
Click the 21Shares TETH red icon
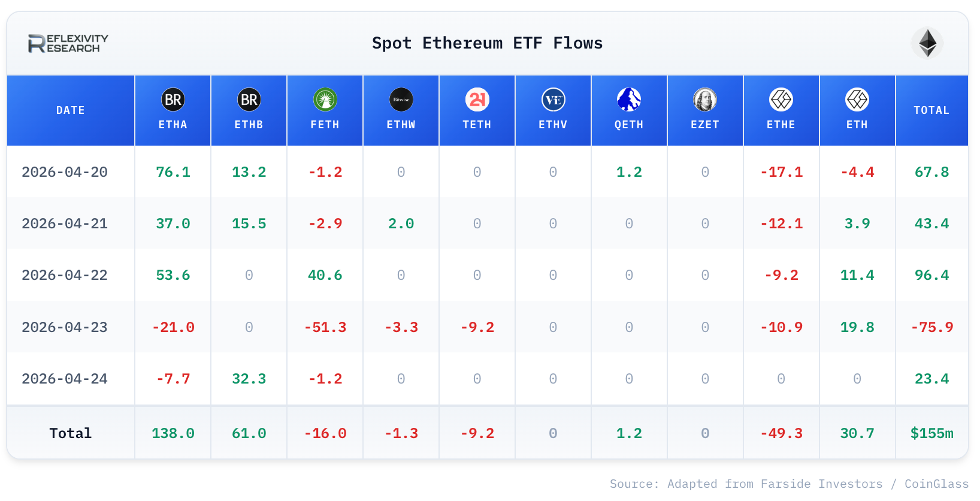point(477,99)
